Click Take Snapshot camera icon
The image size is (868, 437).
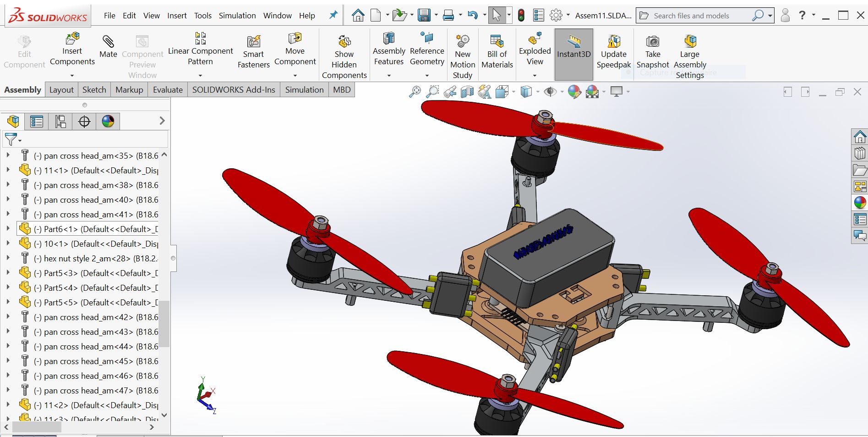(653, 42)
